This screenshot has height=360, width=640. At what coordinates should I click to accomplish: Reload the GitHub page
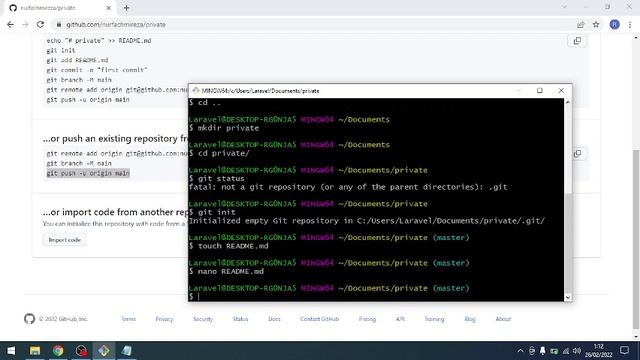(40, 24)
